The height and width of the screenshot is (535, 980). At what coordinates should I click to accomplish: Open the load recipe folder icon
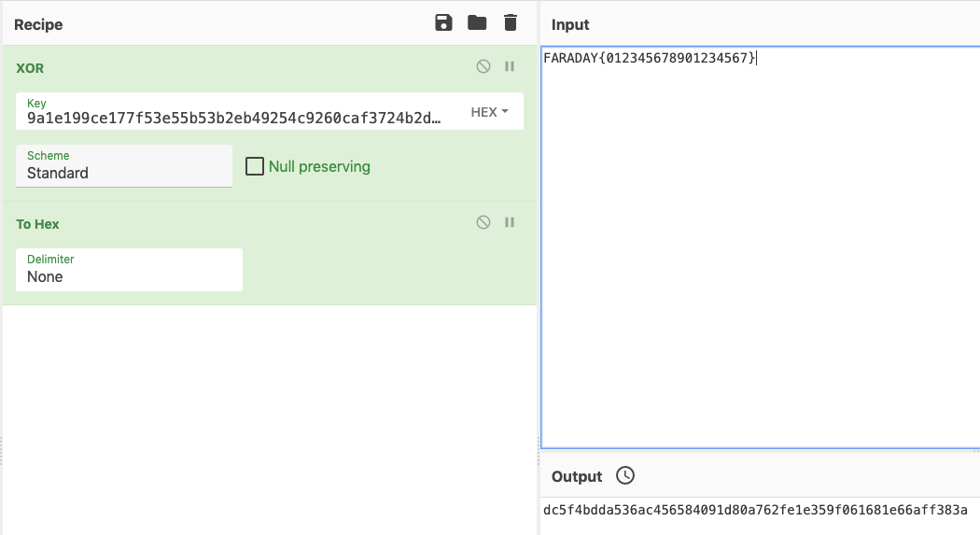[x=477, y=23]
